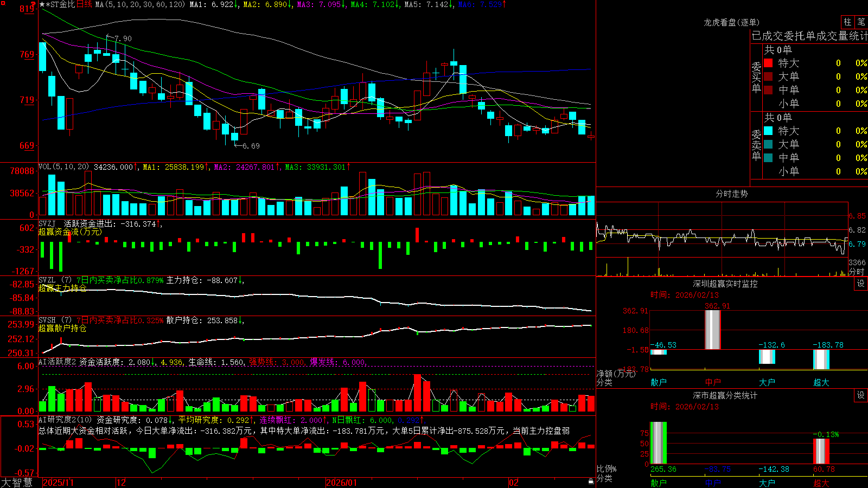868x488 pixels.
Task: Click the VOL(5,10,20) indicator label
Action: coord(63,166)
